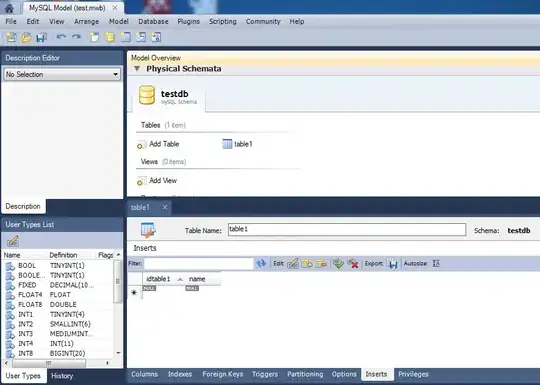Open the Community menu
The height and width of the screenshot is (385, 540).
(x=263, y=21)
